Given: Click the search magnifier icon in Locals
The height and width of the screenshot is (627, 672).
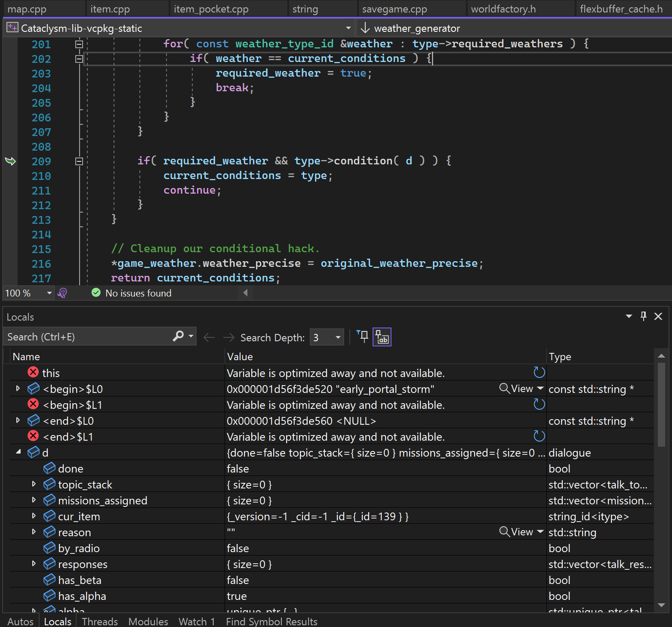Looking at the screenshot, I should click(178, 337).
